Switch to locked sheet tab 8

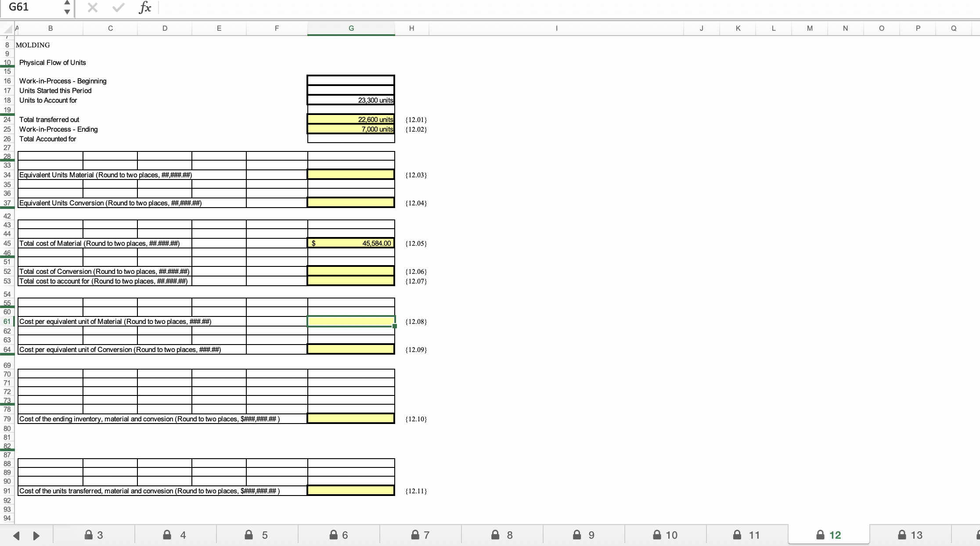coord(502,535)
